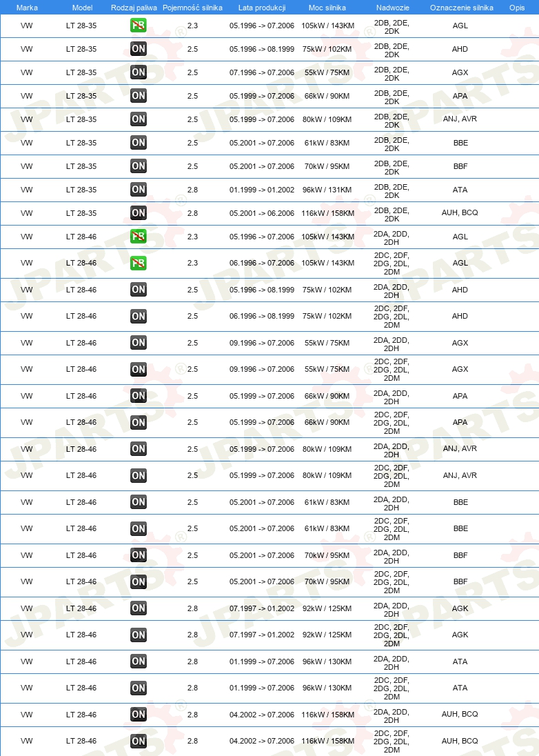Select ON icon in LT 28-46 AHD row with 2DA bodies
The width and height of the screenshot is (539, 756).
click(x=139, y=289)
